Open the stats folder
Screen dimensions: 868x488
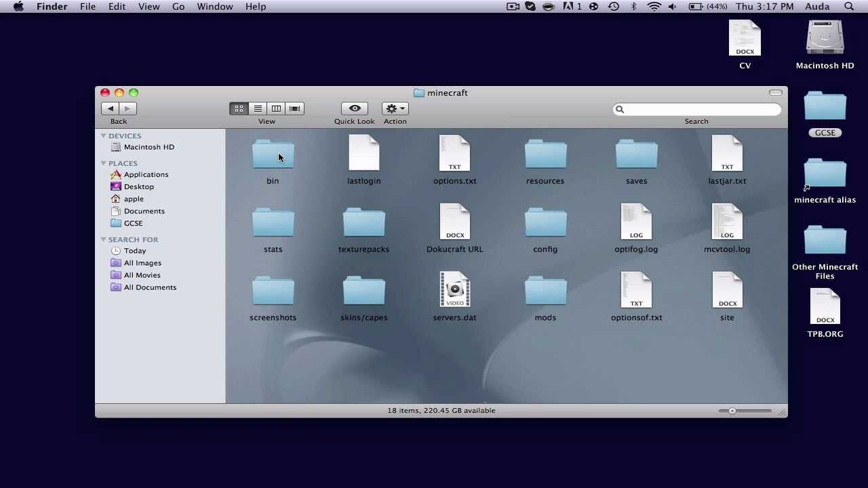point(273,224)
